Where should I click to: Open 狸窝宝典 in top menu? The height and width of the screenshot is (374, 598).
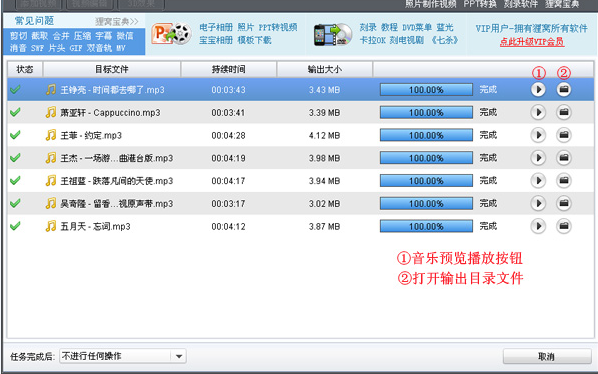coord(562,4)
